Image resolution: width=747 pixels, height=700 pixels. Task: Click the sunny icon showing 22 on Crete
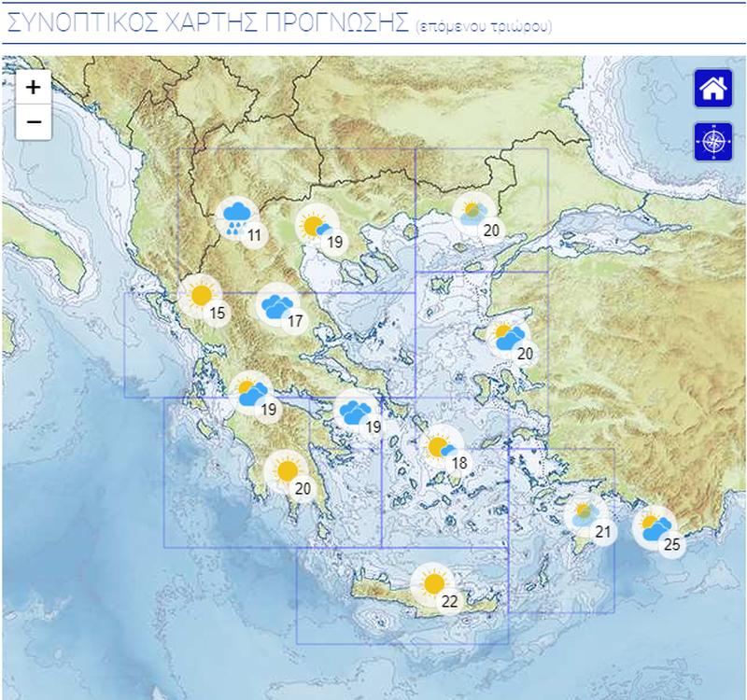pos(432,584)
